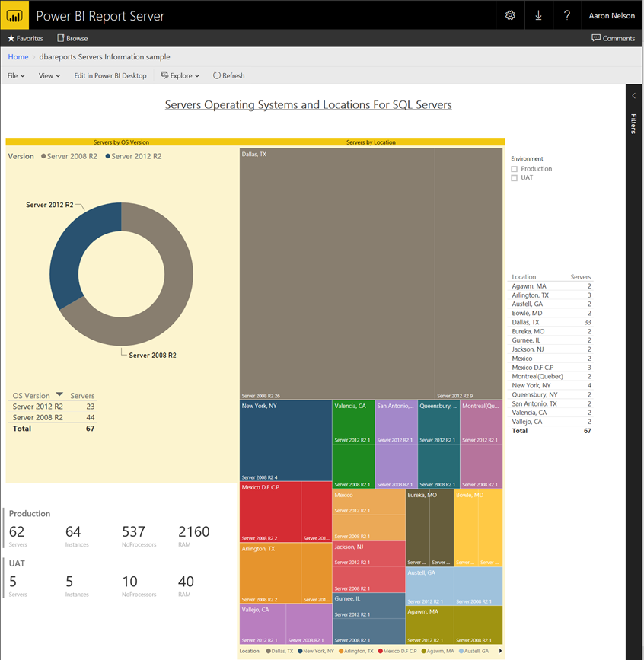Select Server 2012 R2 legend marker
Screen dimensions: 644x660
[x=108, y=156]
